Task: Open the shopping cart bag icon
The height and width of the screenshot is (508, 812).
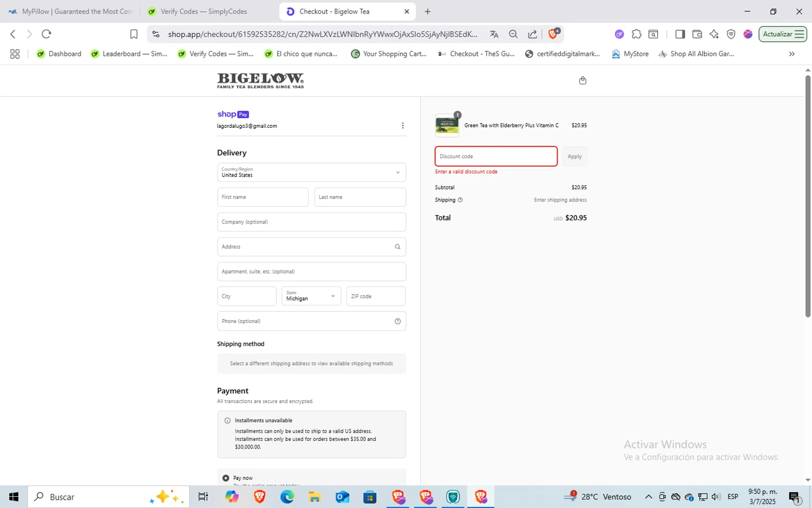Action: pos(582,81)
